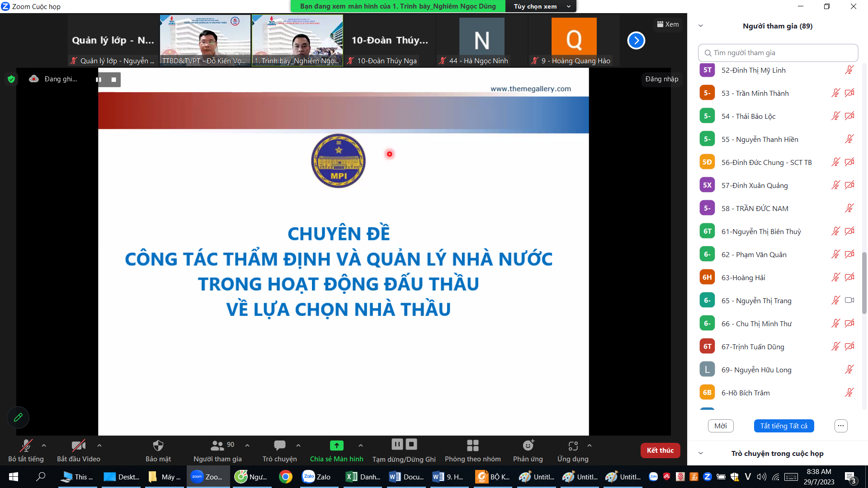Click the green annotation pencil icon
This screenshot has width=868, height=488.
(x=18, y=418)
